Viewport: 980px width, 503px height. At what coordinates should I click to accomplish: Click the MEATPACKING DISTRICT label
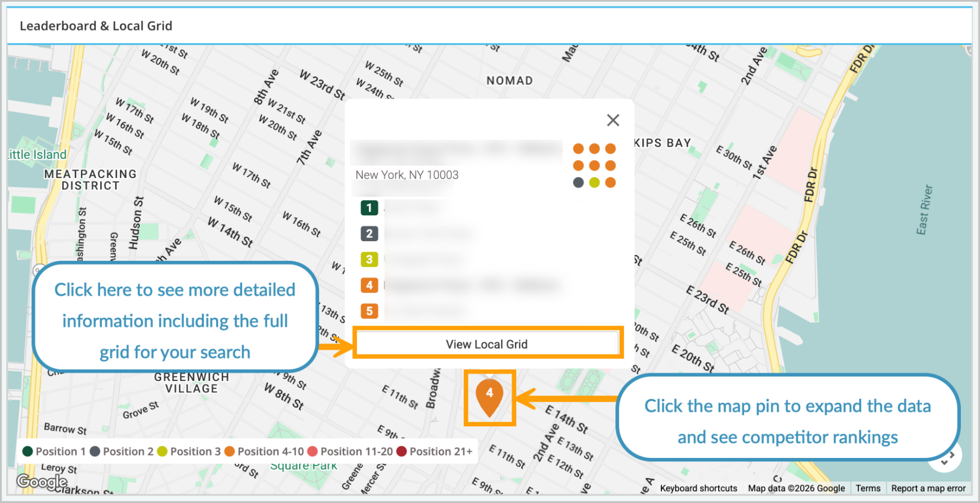coord(90,180)
